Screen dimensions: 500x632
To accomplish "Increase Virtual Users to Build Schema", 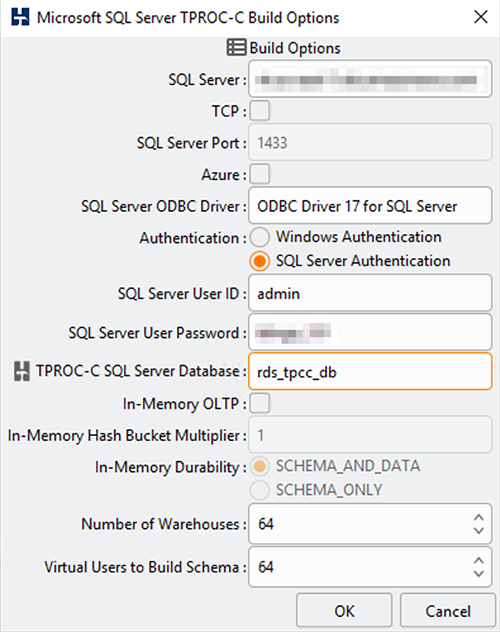I will (x=479, y=561).
